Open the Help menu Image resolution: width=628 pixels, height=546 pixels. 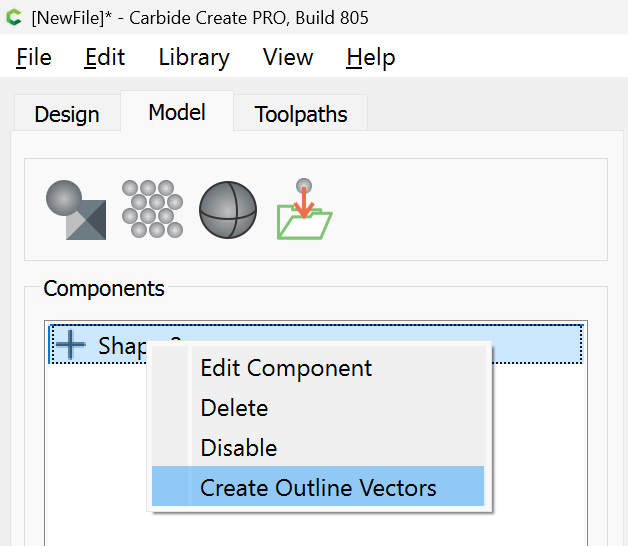click(x=371, y=57)
